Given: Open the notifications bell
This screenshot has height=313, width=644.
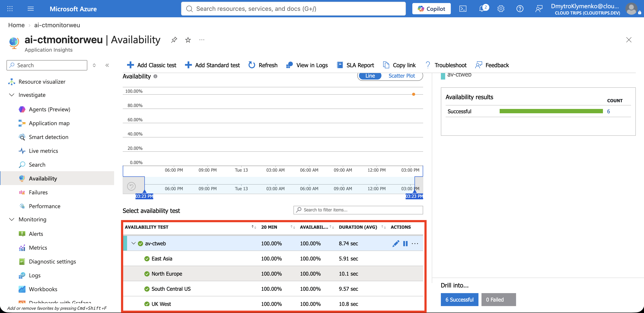Looking at the screenshot, I should pos(483,9).
